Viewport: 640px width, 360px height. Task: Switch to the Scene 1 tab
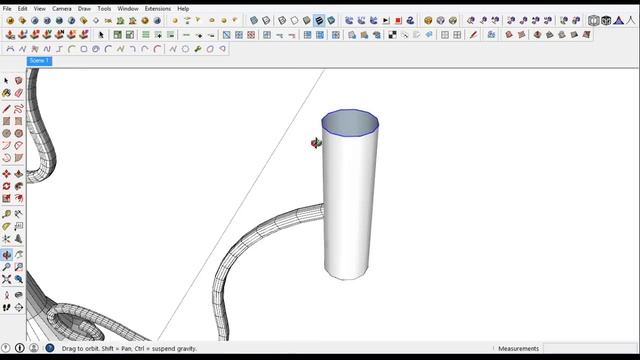(x=39, y=61)
